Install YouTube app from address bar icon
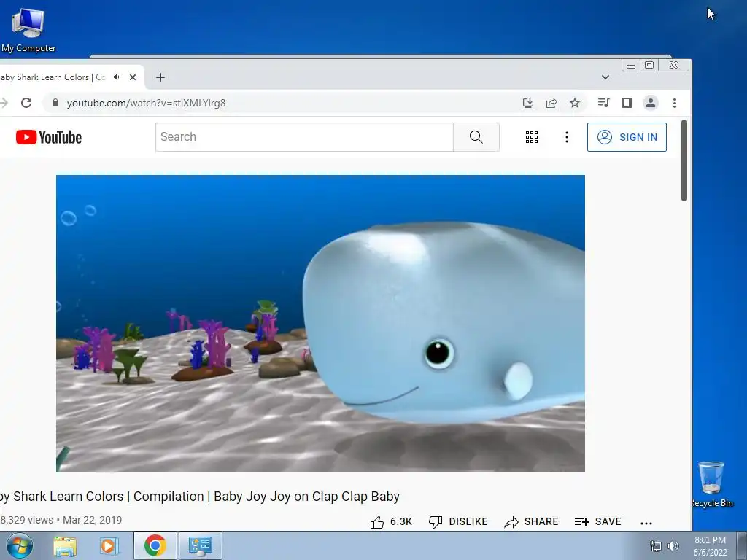 pos(528,103)
